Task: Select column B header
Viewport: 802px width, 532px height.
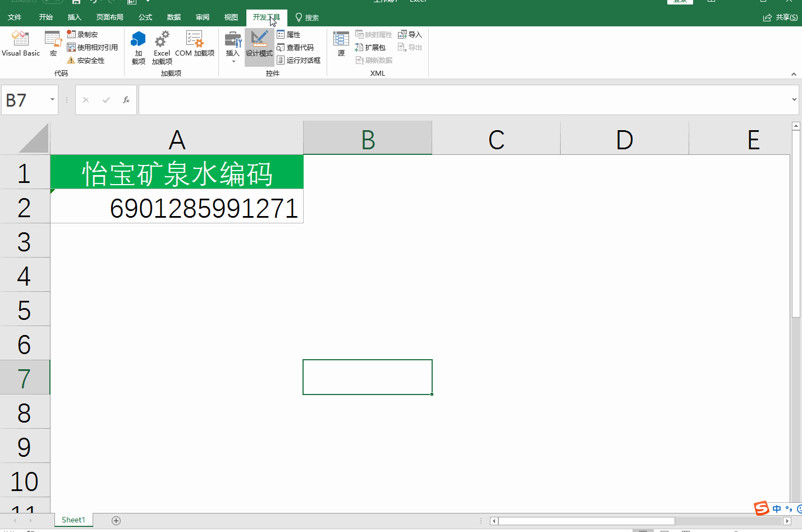Action: point(368,138)
